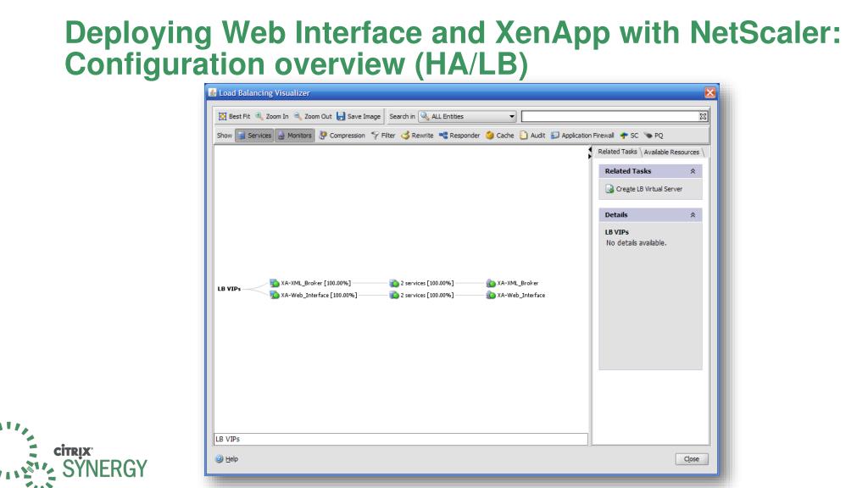The image size is (868, 488).
Task: Collapse the Details section
Action: 693,215
